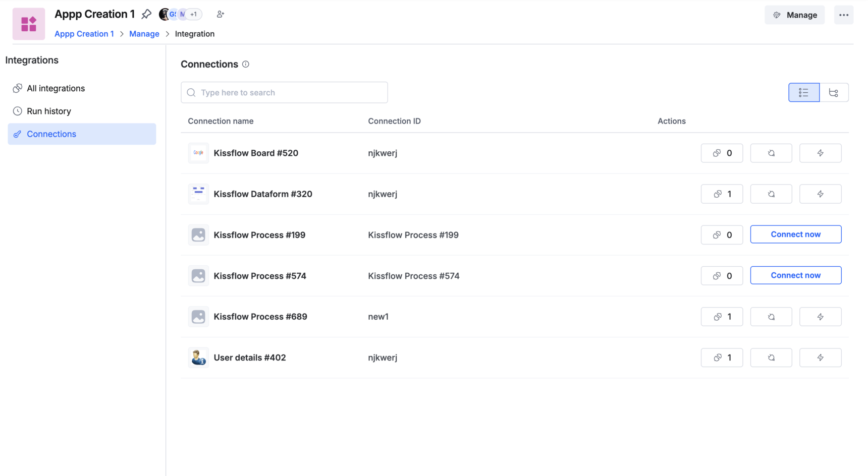The height and width of the screenshot is (476, 868).
Task: Open linked integrations count for Kissflow Dataform #320
Action: (x=722, y=194)
